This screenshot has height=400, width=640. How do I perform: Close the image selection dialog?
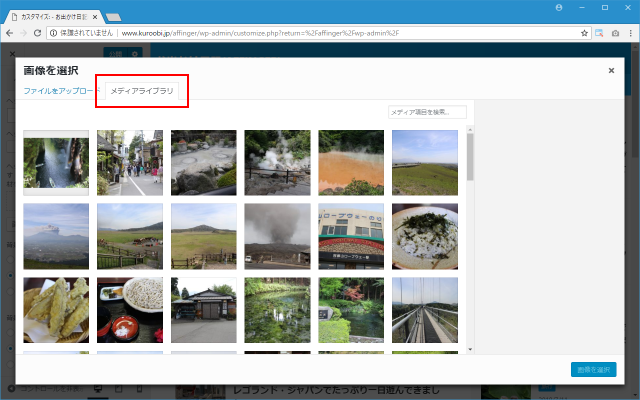611,71
